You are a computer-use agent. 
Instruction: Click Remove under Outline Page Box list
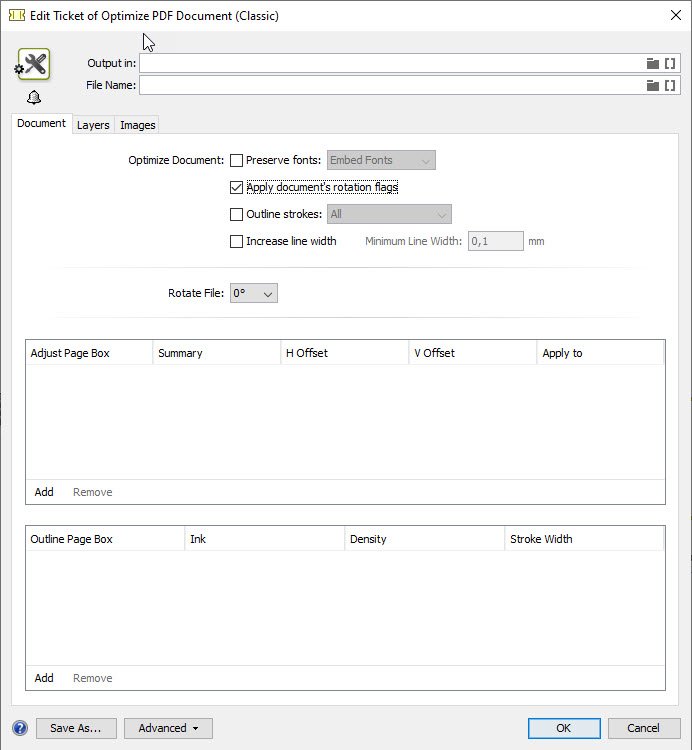coord(93,678)
